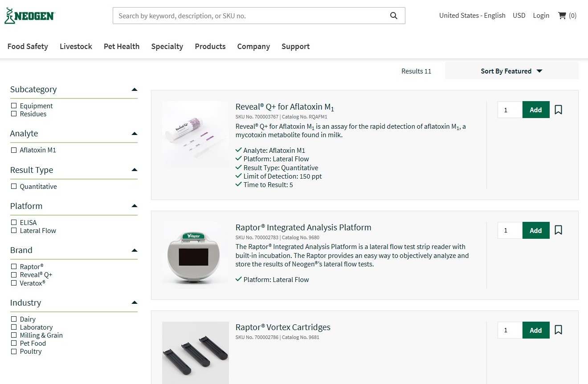Add Reveal Q+ for Aflatoxin M1 to cart
Viewport: 588px width, 384px height.
535,110
